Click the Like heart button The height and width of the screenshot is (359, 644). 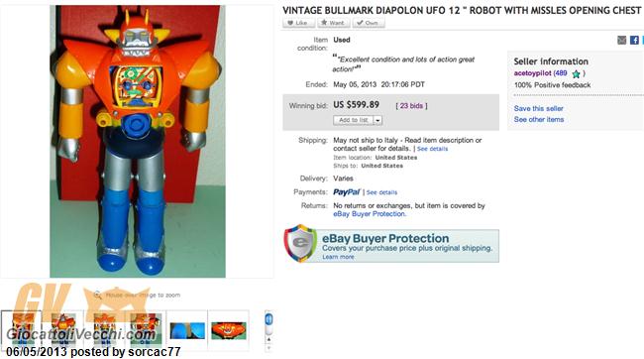(x=298, y=23)
